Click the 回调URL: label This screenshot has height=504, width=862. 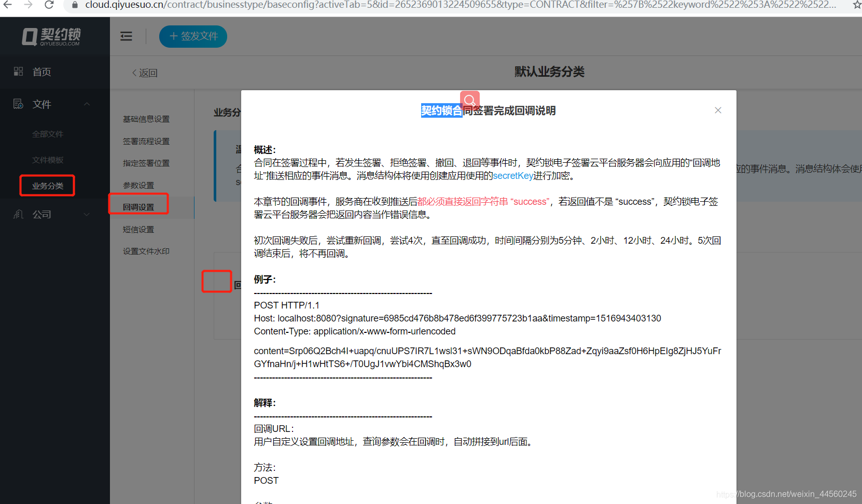pos(274,429)
